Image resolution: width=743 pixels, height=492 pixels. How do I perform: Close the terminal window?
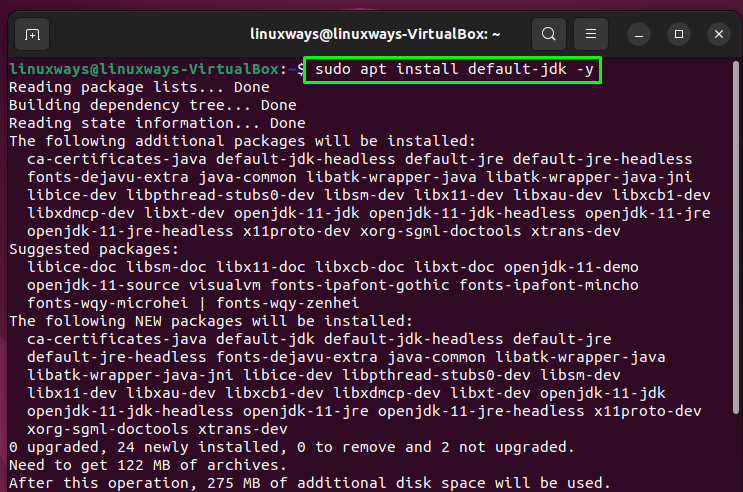point(719,35)
